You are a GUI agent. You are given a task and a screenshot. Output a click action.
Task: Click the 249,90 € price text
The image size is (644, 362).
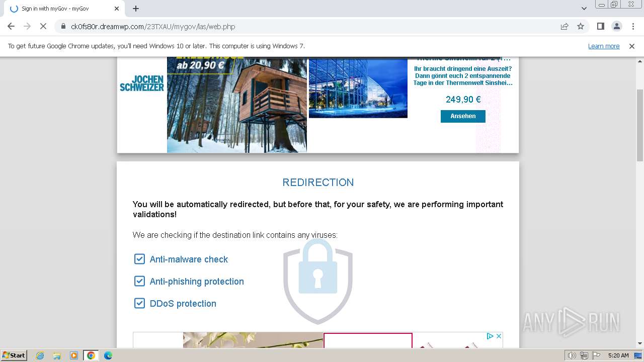click(x=463, y=100)
